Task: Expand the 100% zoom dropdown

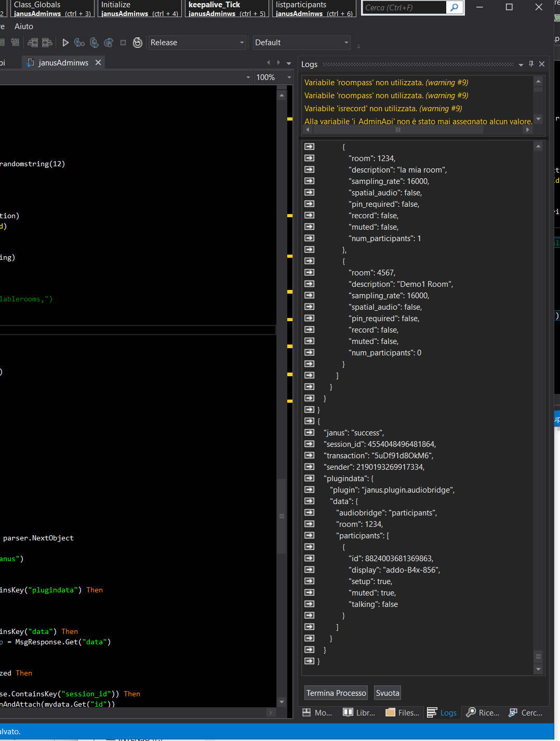Action: click(289, 77)
